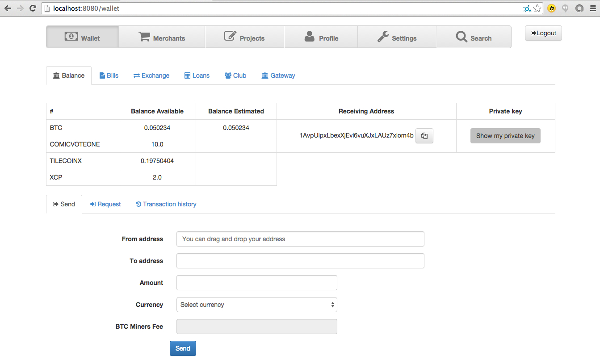Viewport: 600px width, 364px height.
Task: Switch to the Loans tab
Action: point(197,75)
